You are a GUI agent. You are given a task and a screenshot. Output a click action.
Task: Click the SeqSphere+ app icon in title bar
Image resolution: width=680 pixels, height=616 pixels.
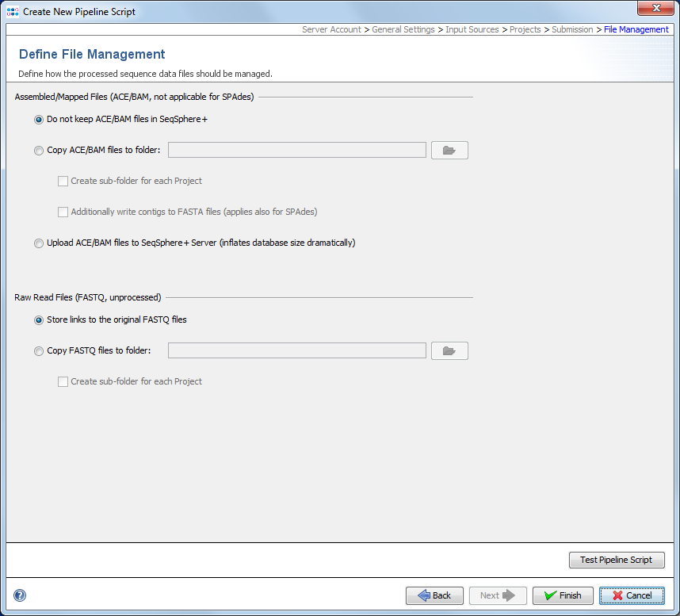pos(13,12)
